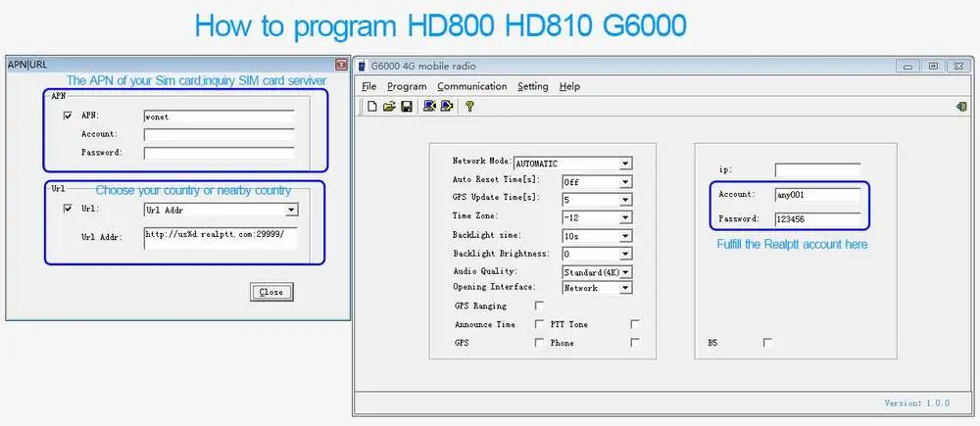This screenshot has width=980, height=426.
Task: Toggle the PTT Tone checkbox
Action: (635, 324)
